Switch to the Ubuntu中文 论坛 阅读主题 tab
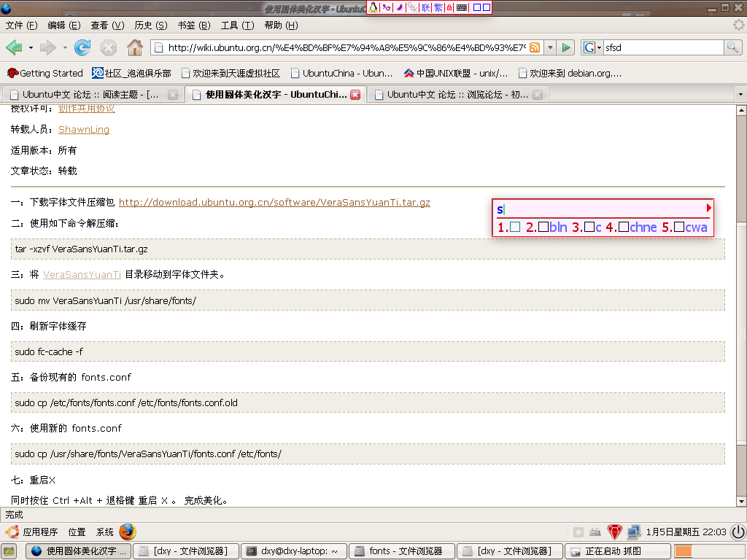The image size is (747, 560). click(x=90, y=95)
